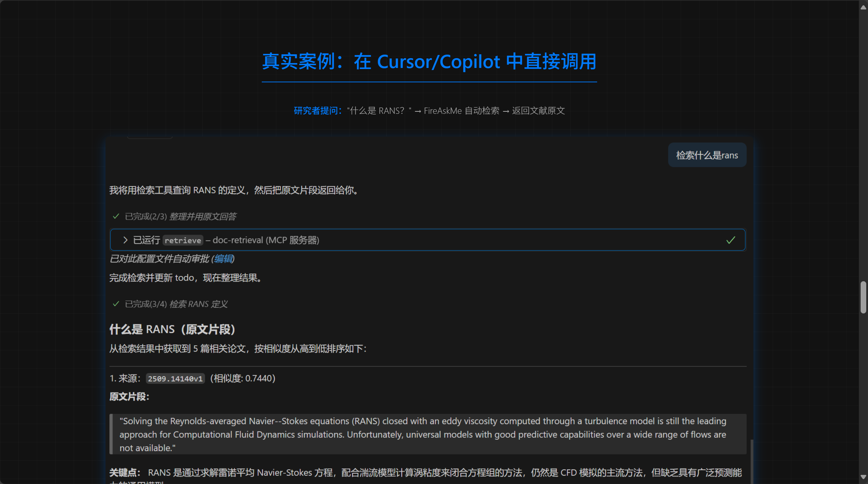Open the 编辑 link for auto-approval
Image resolution: width=868 pixels, height=484 pixels.
(x=223, y=259)
